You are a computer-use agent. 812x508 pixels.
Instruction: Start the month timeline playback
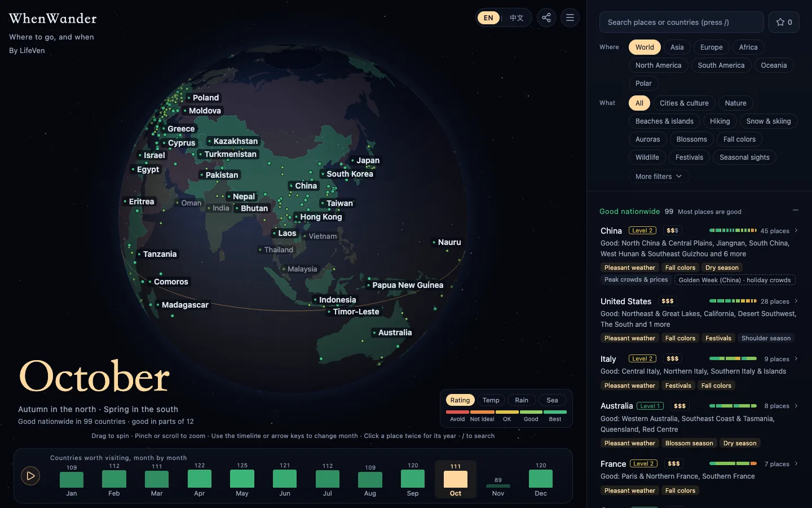[x=30, y=476]
